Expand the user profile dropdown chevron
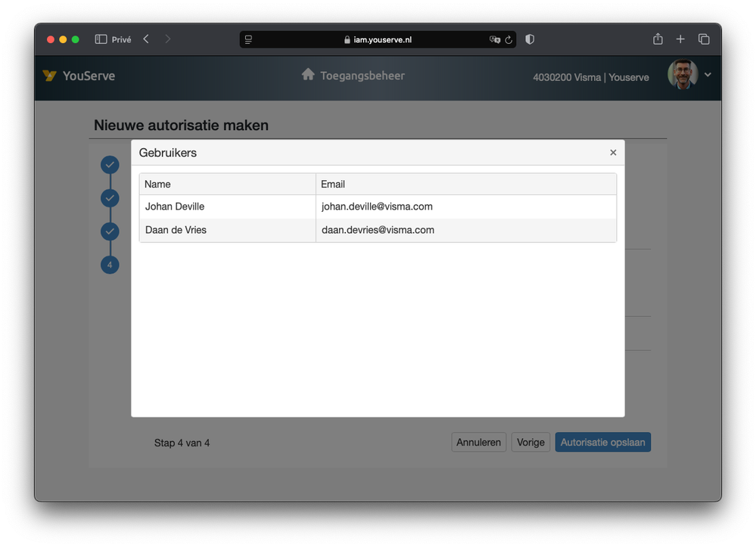The image size is (756, 547). [708, 75]
